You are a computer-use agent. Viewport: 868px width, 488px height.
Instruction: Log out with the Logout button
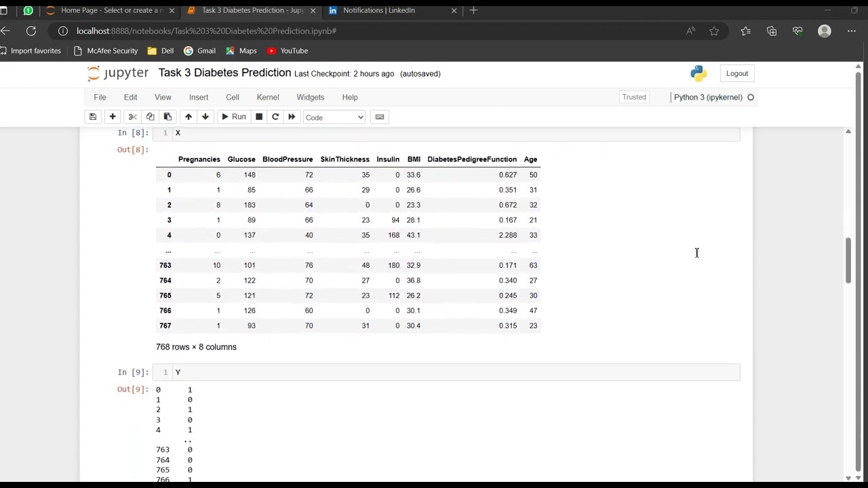pos(737,73)
